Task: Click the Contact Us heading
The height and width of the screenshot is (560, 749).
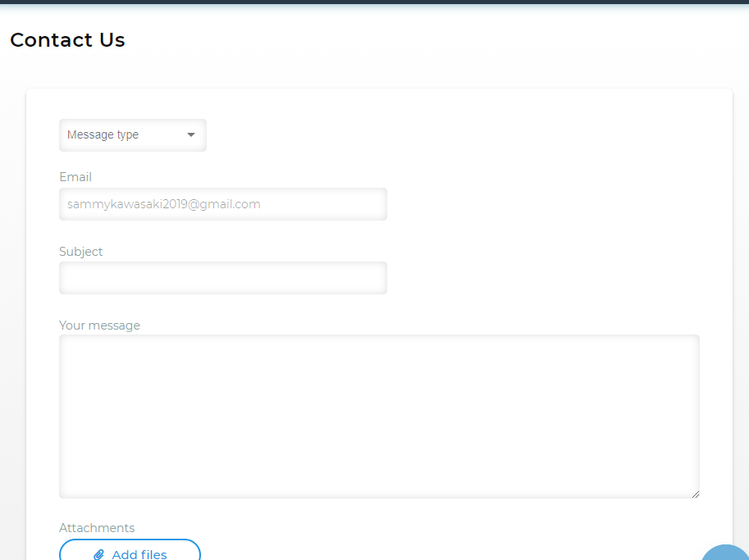Action: [67, 40]
